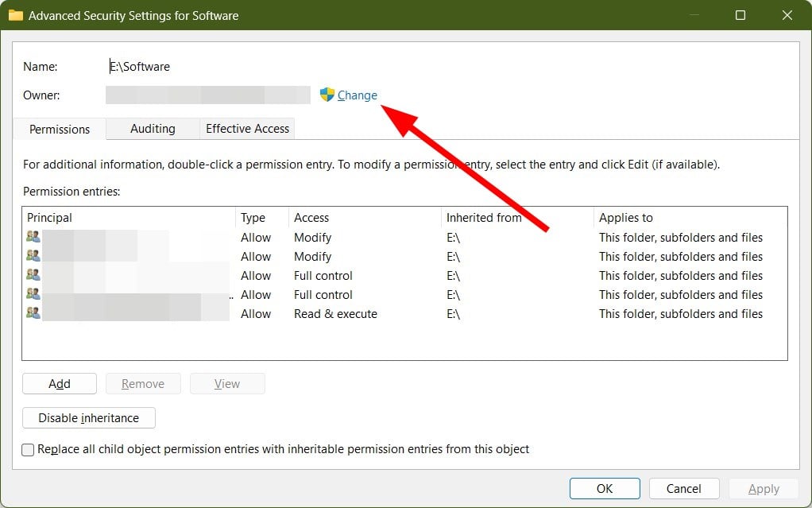The width and height of the screenshot is (812, 508).
Task: Click the Cancel button
Action: 683,489
